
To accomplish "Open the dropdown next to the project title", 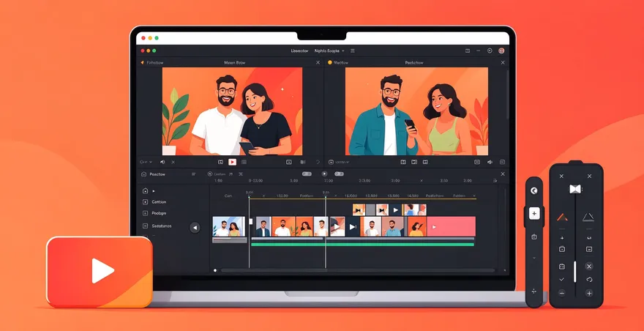I will [x=342, y=51].
